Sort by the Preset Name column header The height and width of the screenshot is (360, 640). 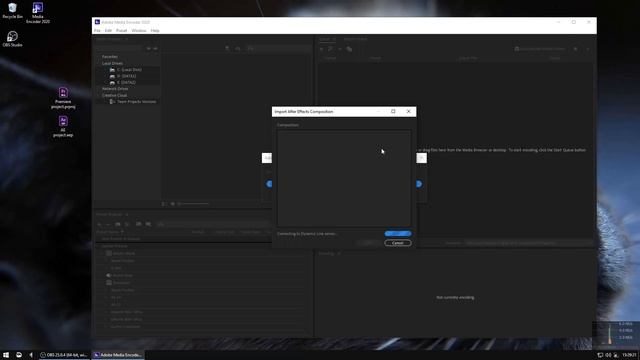108,232
